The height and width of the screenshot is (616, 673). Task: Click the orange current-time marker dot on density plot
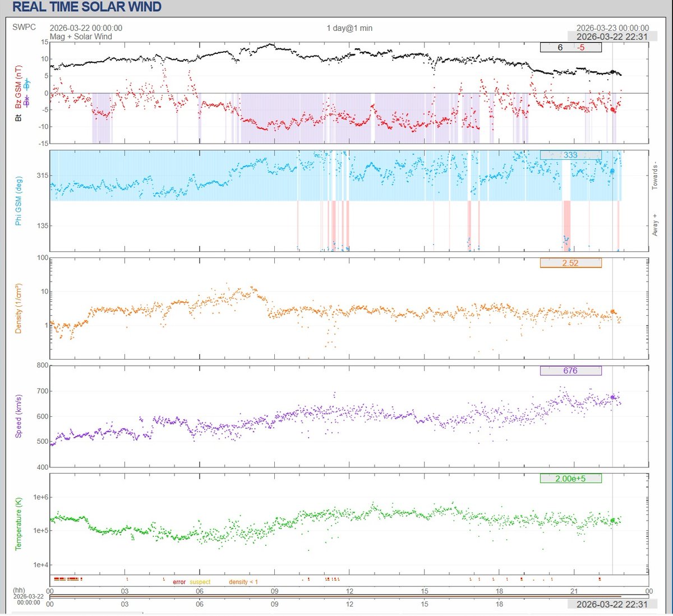click(612, 311)
